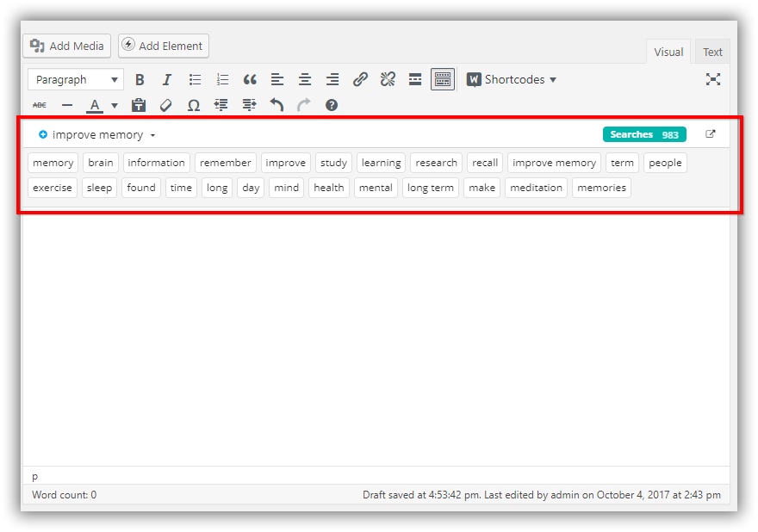
Task: Select the 'health' keyword tag
Action: [x=329, y=188]
